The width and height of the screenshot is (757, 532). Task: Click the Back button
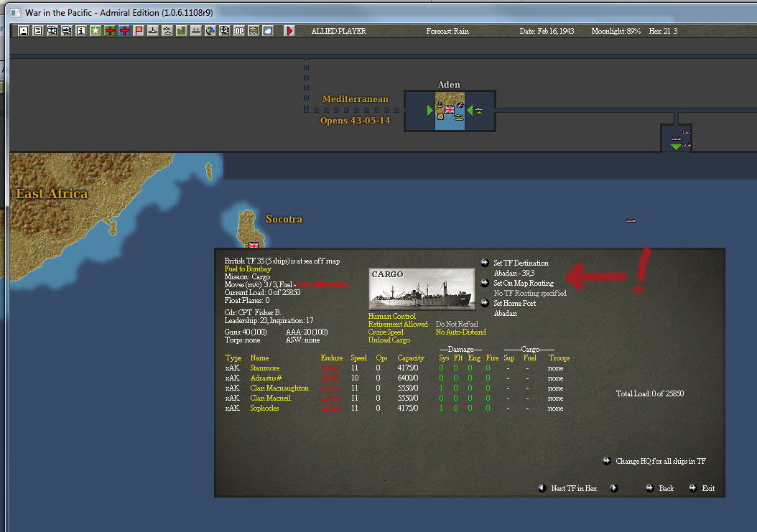click(x=667, y=488)
